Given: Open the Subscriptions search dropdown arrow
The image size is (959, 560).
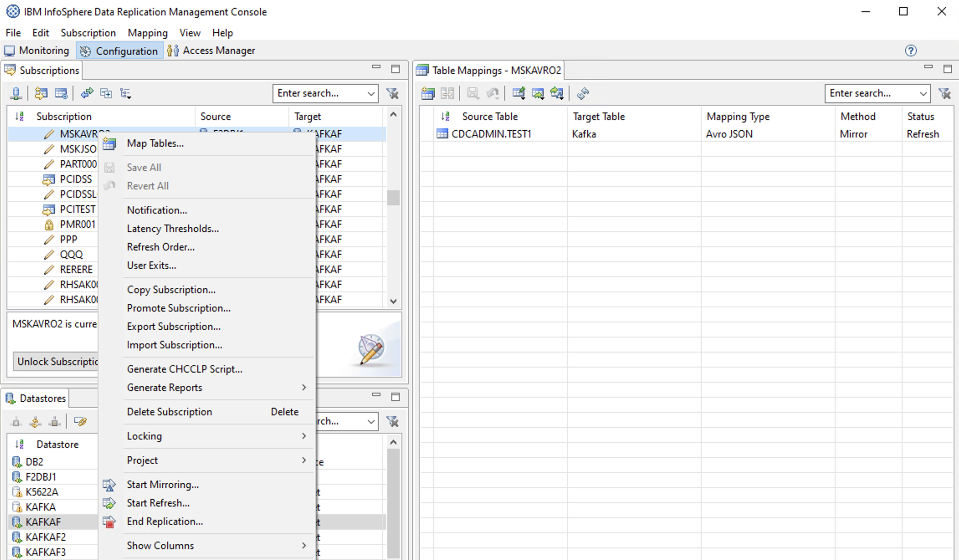Looking at the screenshot, I should [x=371, y=94].
